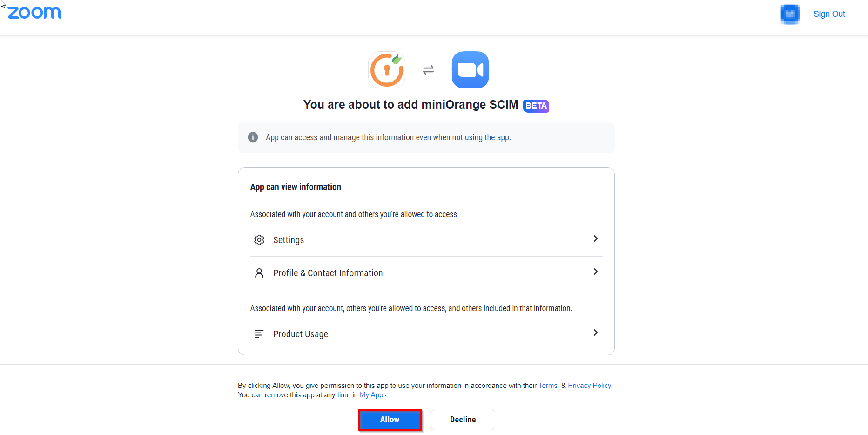The width and height of the screenshot is (868, 435).
Task: Click the Product Usage lines icon
Action: [259, 334]
